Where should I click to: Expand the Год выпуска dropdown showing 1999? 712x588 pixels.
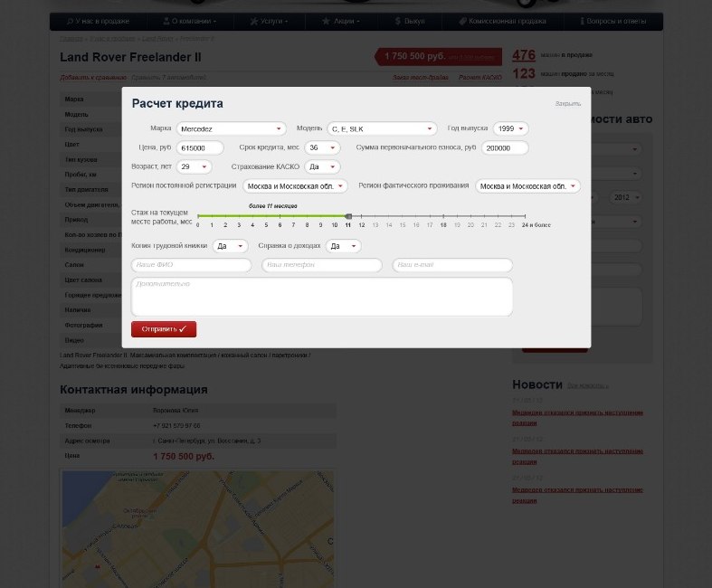pyautogui.click(x=511, y=129)
